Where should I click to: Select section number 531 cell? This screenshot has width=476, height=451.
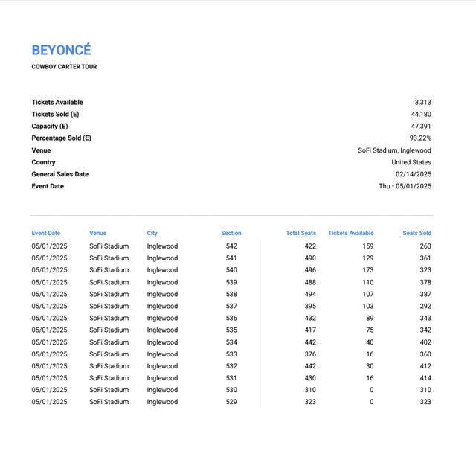click(231, 378)
